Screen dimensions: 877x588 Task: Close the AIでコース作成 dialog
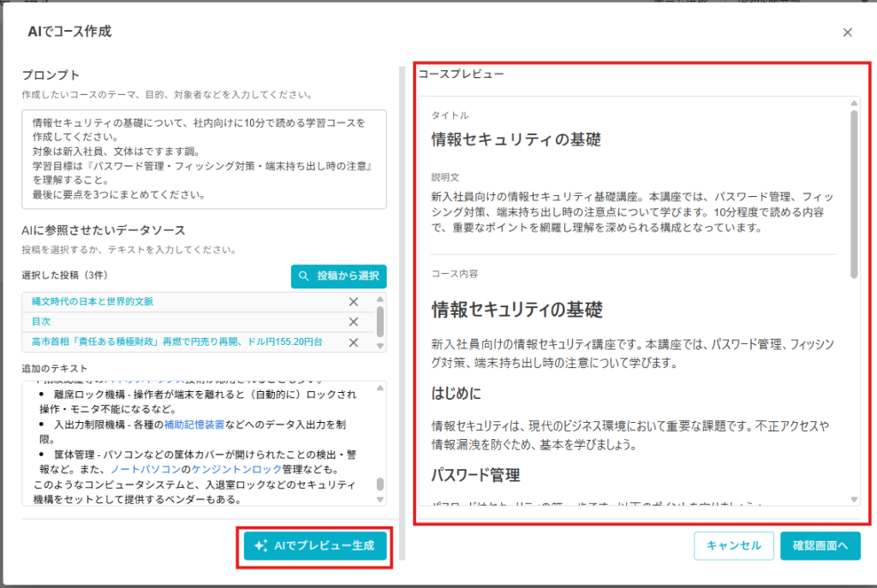click(847, 33)
